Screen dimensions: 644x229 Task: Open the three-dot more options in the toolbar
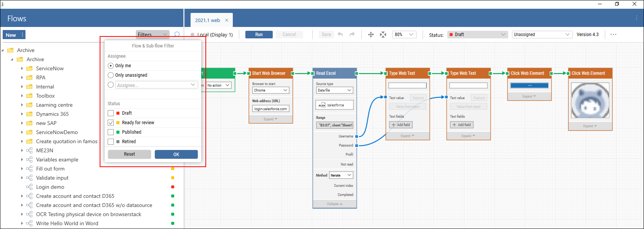pos(613,35)
